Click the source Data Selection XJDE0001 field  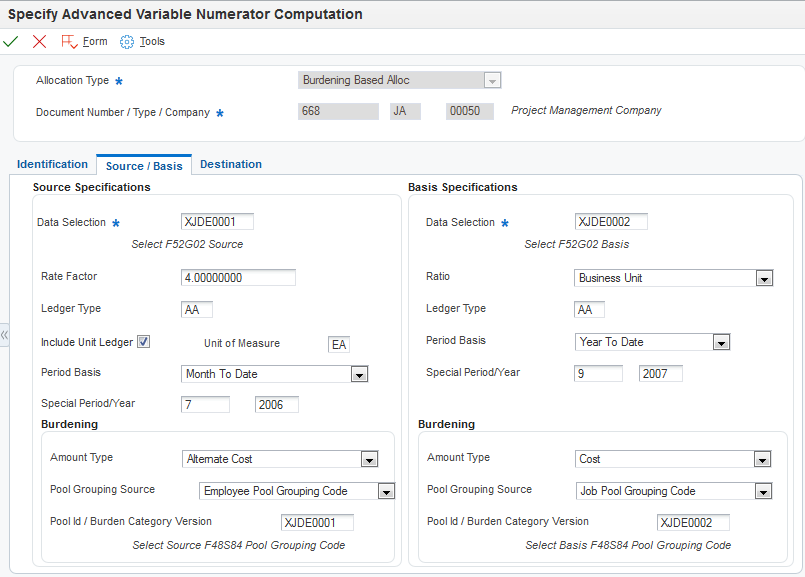[x=217, y=222]
